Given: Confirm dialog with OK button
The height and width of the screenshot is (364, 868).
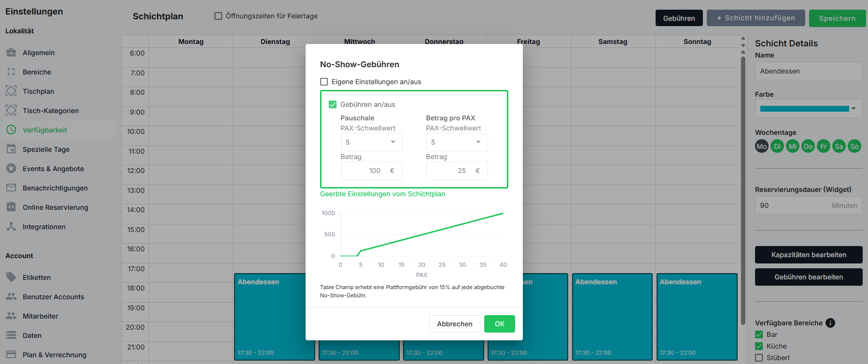Looking at the screenshot, I should click(x=499, y=324).
